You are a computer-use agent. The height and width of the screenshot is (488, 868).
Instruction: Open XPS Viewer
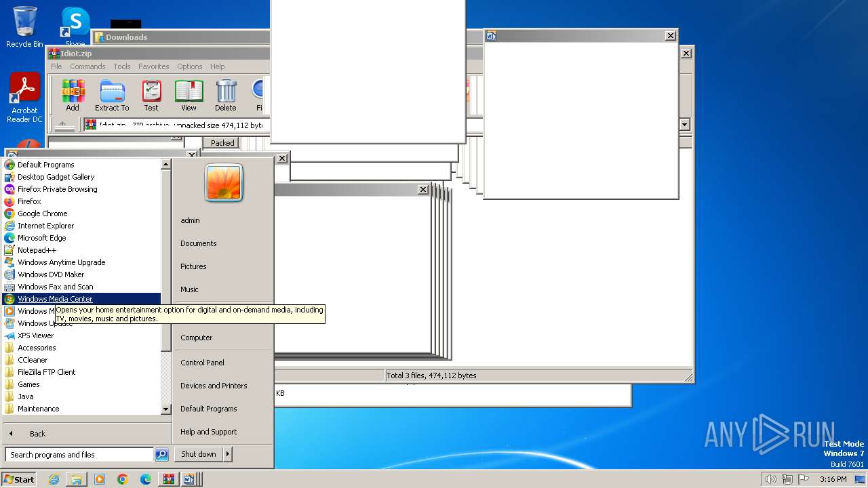tap(82, 335)
